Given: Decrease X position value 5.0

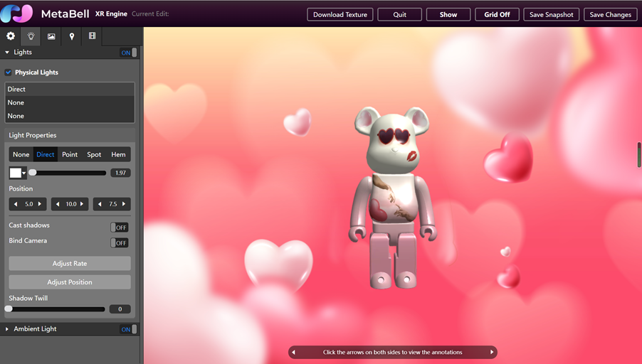Looking at the screenshot, I should click(x=16, y=204).
